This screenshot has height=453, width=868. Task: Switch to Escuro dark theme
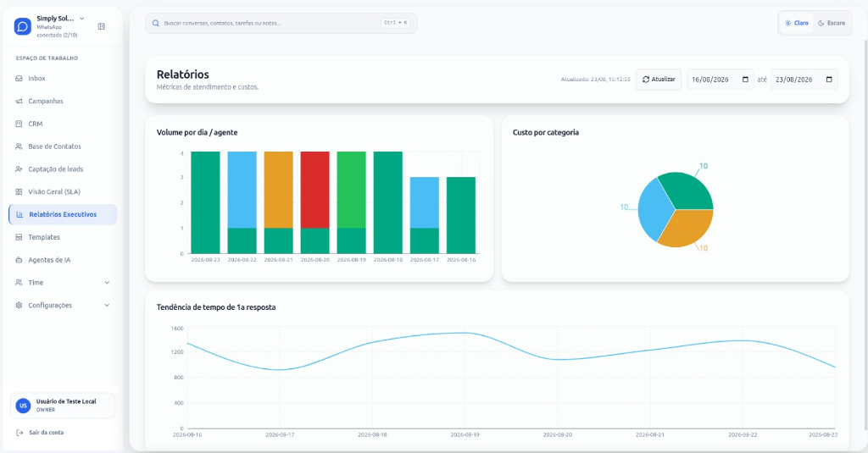tap(832, 23)
